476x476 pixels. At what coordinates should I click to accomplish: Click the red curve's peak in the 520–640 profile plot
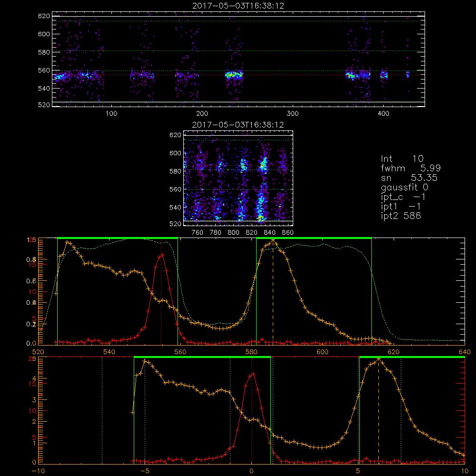point(162,255)
